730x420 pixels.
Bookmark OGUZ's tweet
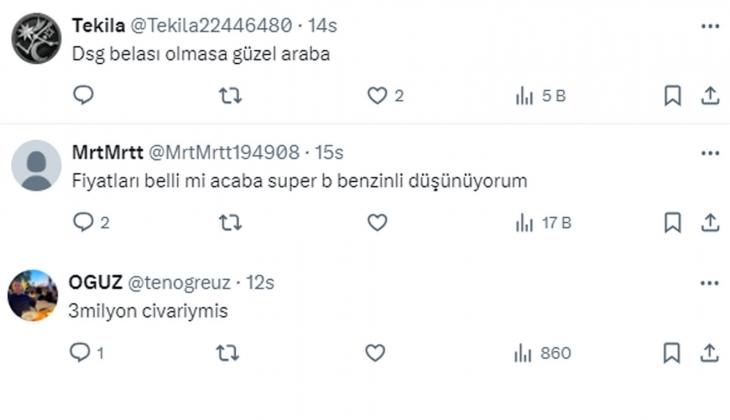click(673, 353)
